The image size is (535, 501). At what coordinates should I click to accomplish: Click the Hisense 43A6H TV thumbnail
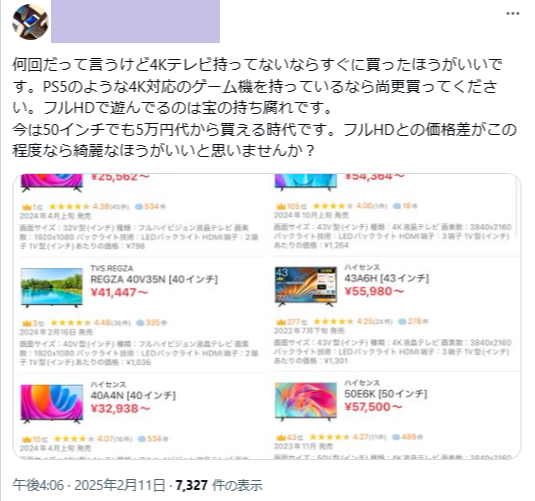[306, 286]
